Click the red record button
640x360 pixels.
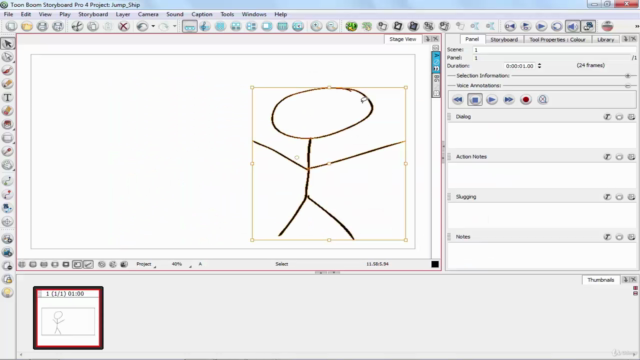pyautogui.click(x=526, y=100)
